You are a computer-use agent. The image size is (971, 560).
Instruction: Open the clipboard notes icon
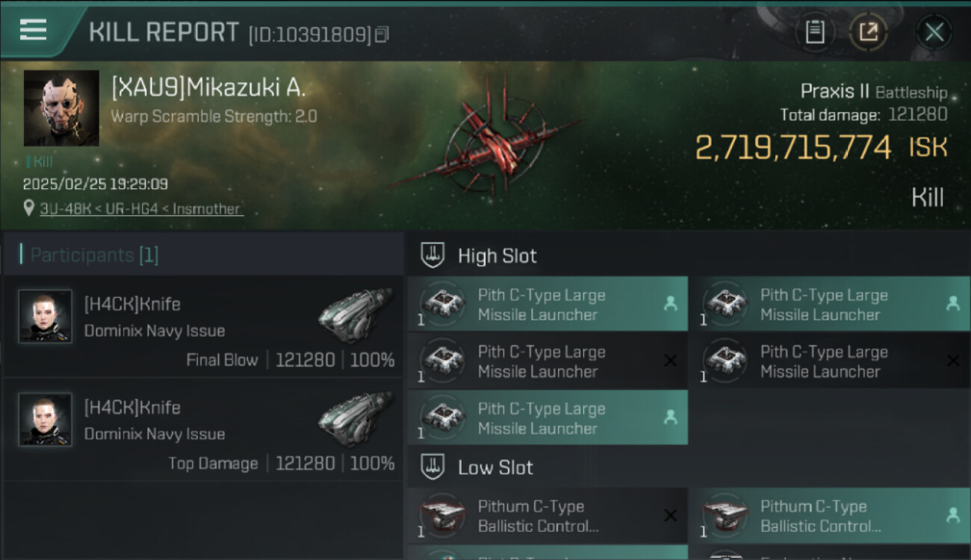click(814, 32)
